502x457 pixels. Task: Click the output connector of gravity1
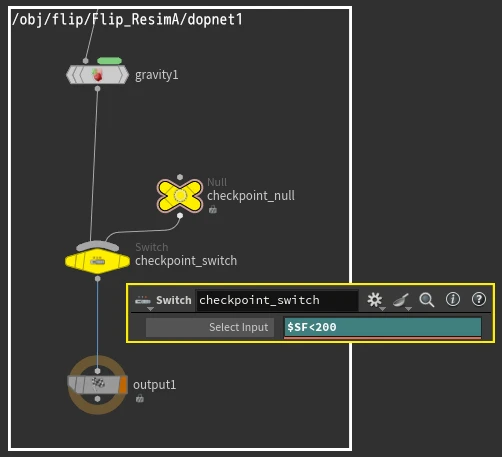pyautogui.click(x=97, y=89)
